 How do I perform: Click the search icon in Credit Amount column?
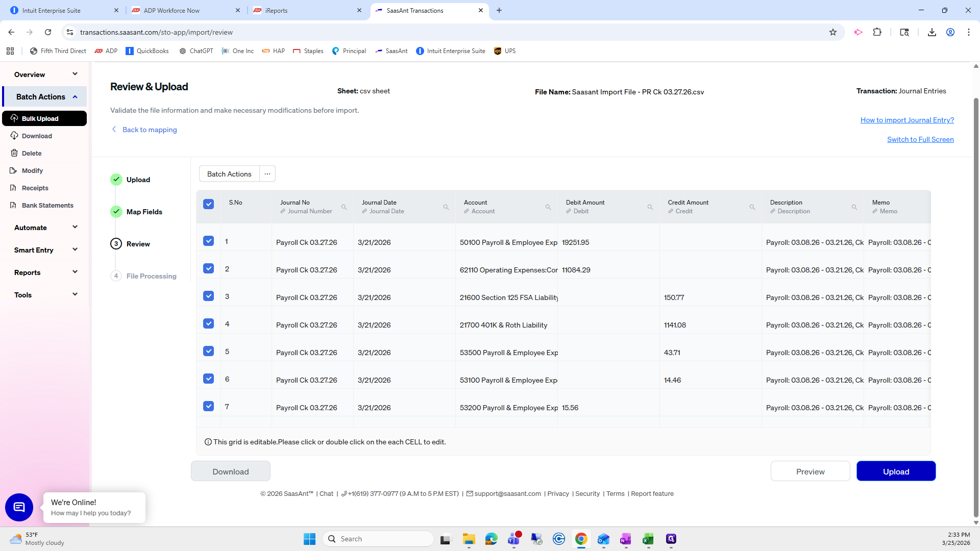pyautogui.click(x=752, y=207)
